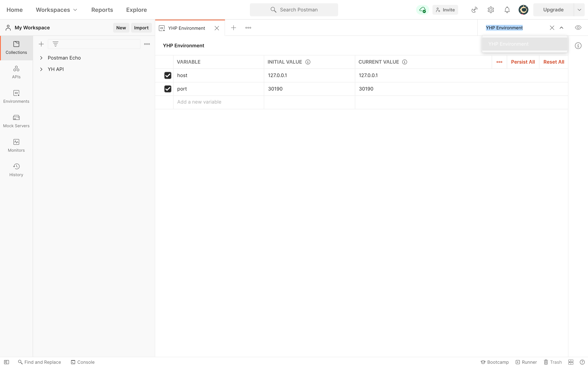Click the host initial value field

(x=310, y=75)
